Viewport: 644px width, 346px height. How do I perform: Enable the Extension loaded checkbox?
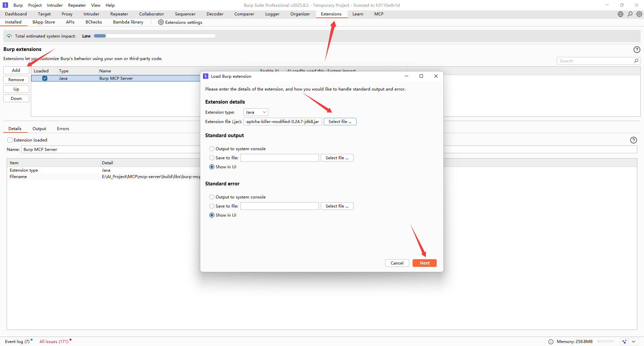click(x=10, y=140)
